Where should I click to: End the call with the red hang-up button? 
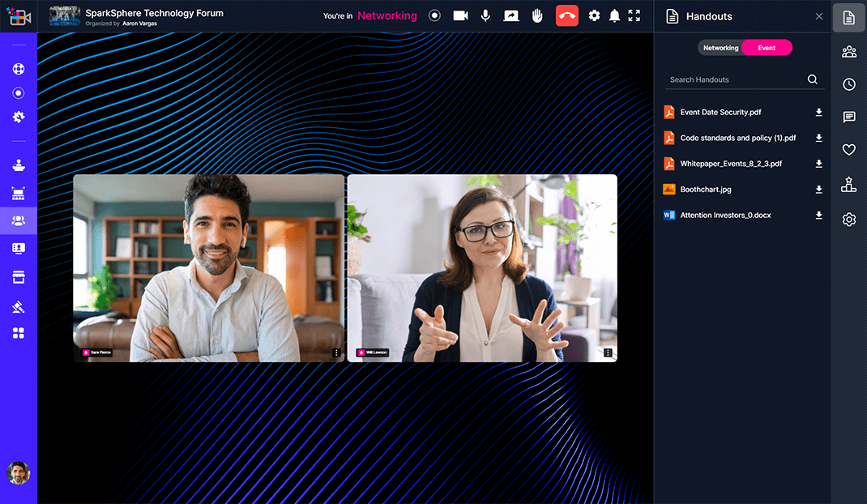point(566,15)
